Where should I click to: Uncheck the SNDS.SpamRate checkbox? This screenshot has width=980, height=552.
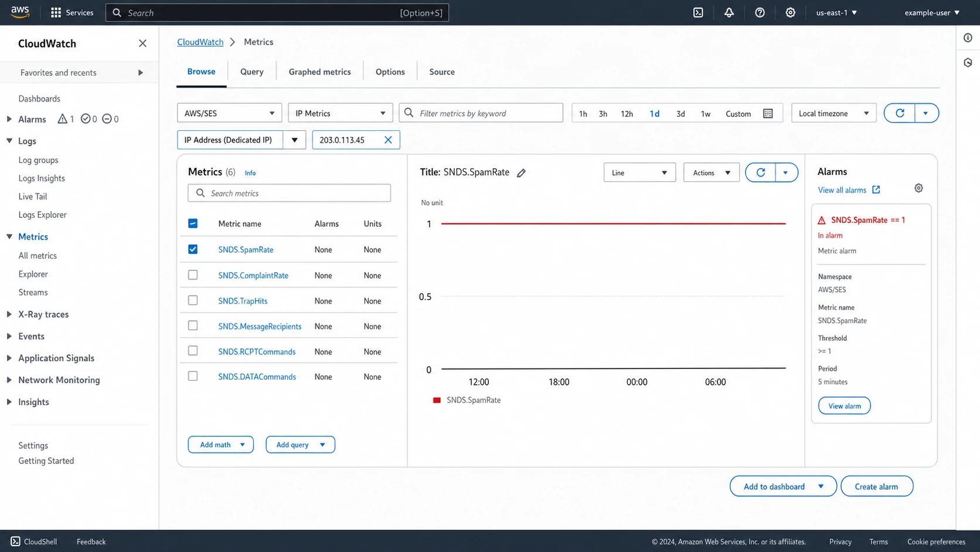point(193,249)
